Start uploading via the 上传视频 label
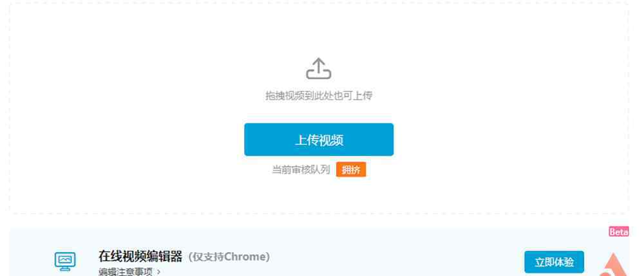The image size is (644, 276). 319,140
